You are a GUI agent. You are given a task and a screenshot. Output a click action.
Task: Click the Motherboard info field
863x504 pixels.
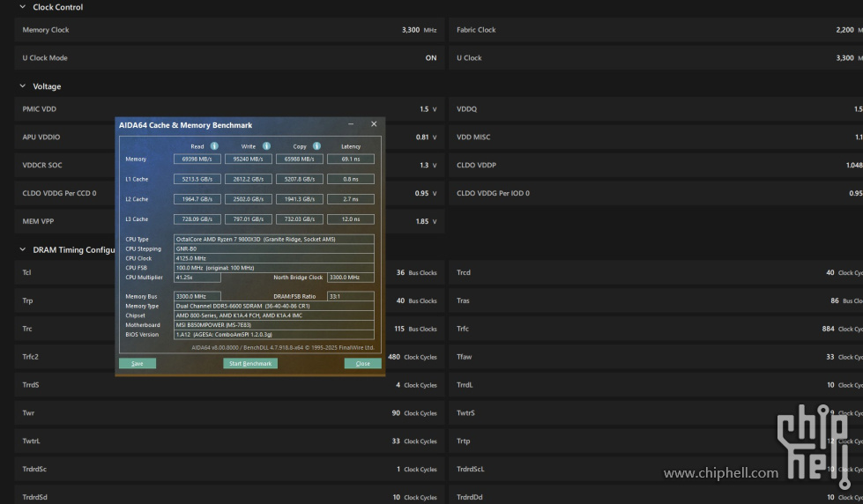273,324
